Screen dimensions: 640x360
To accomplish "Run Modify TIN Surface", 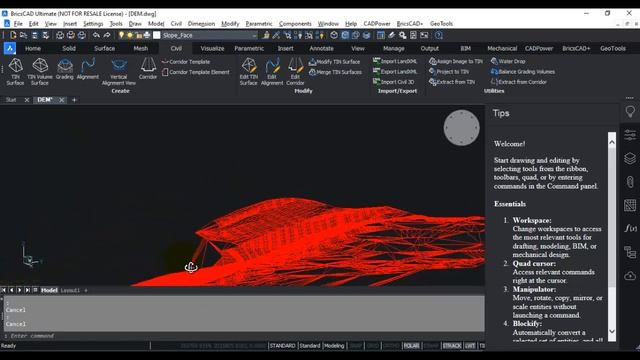I will 334,62.
